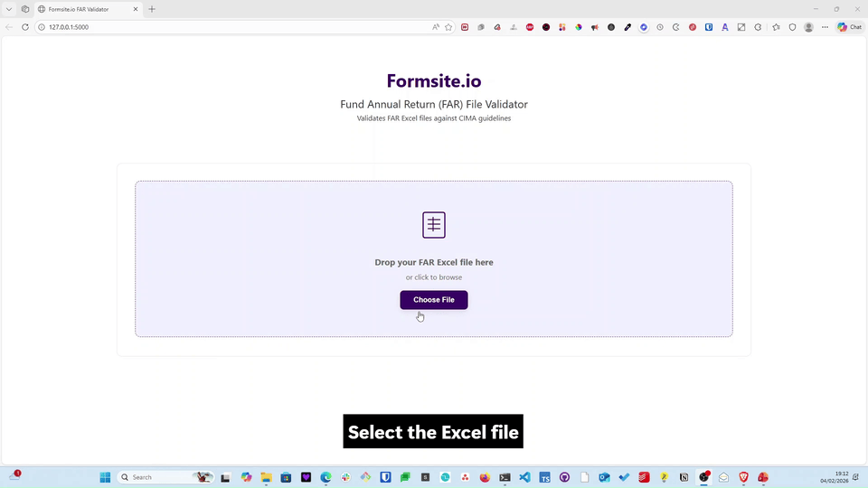The width and height of the screenshot is (868, 488).
Task: Click the Formsite.io heading
Action: [433, 81]
